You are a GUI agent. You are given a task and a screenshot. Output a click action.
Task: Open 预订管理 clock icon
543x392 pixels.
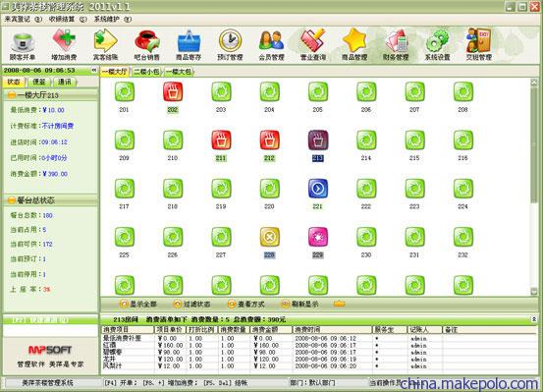230,45
